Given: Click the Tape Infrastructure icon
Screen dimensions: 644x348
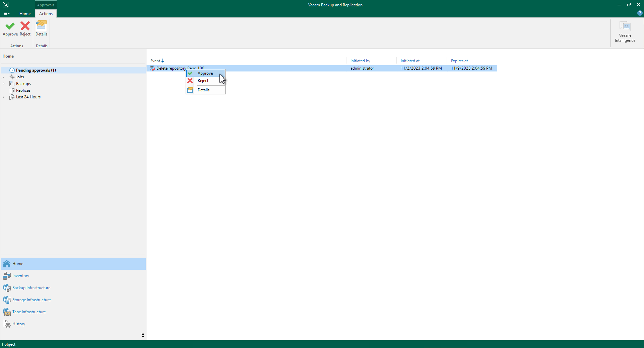Looking at the screenshot, I should [x=7, y=312].
